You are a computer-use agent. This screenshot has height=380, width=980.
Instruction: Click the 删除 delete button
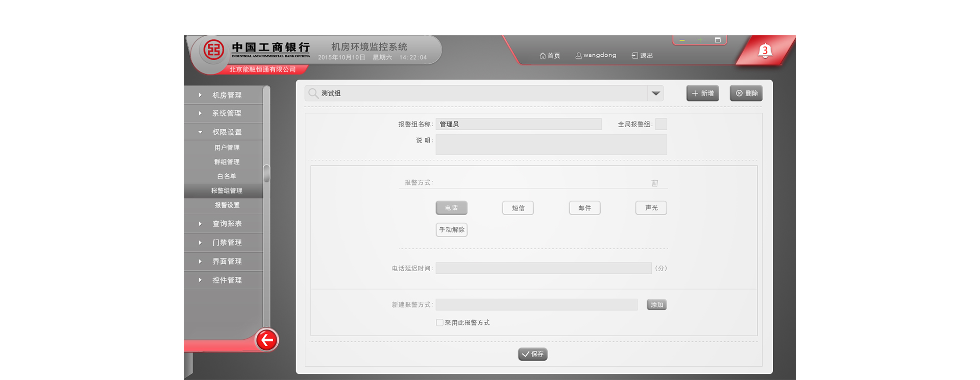pyautogui.click(x=746, y=93)
